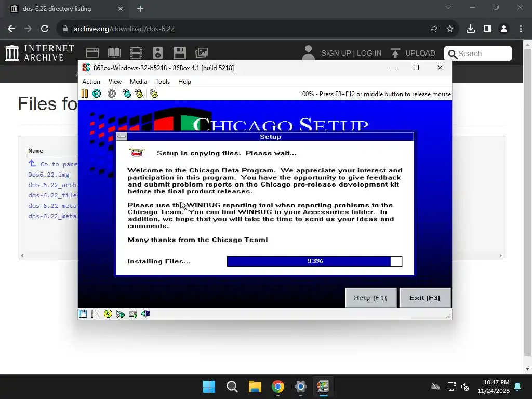Open the Software floppy icon on archive.org

[179, 53]
